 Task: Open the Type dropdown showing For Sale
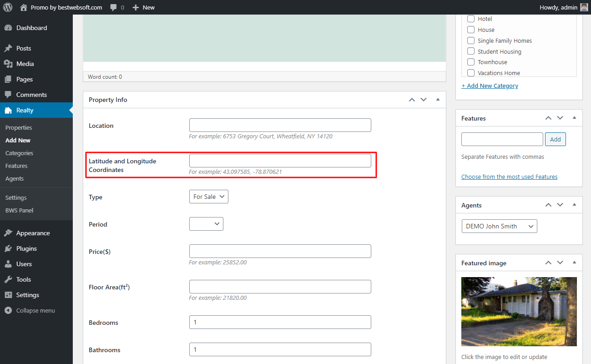click(208, 197)
